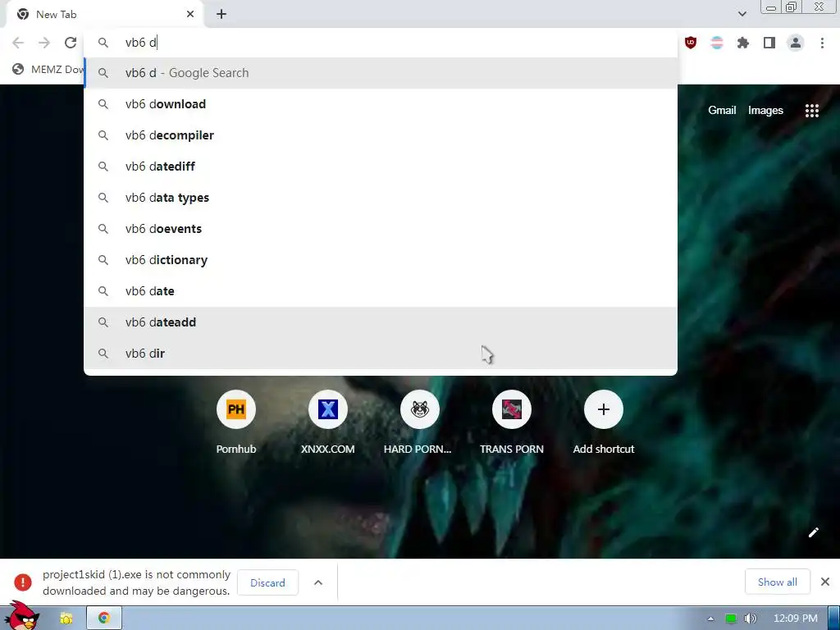Click the browser back arrow
Screen dimensions: 840x630
tap(18, 43)
